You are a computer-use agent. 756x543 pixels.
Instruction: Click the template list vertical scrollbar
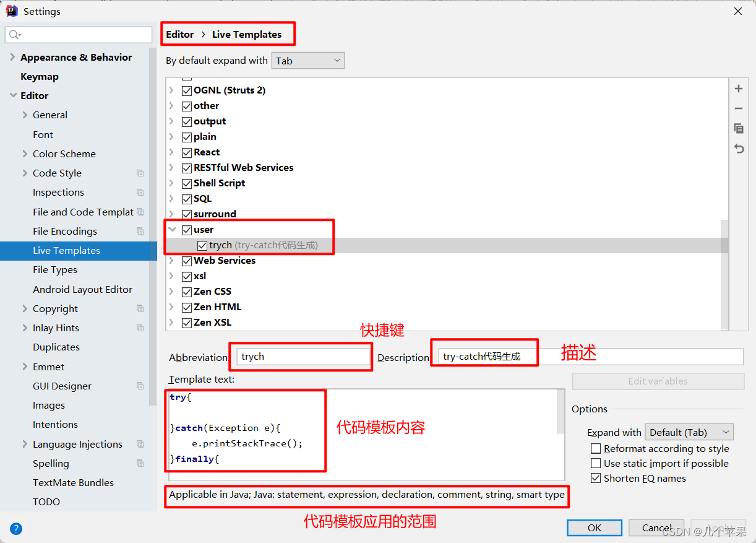pos(724,276)
